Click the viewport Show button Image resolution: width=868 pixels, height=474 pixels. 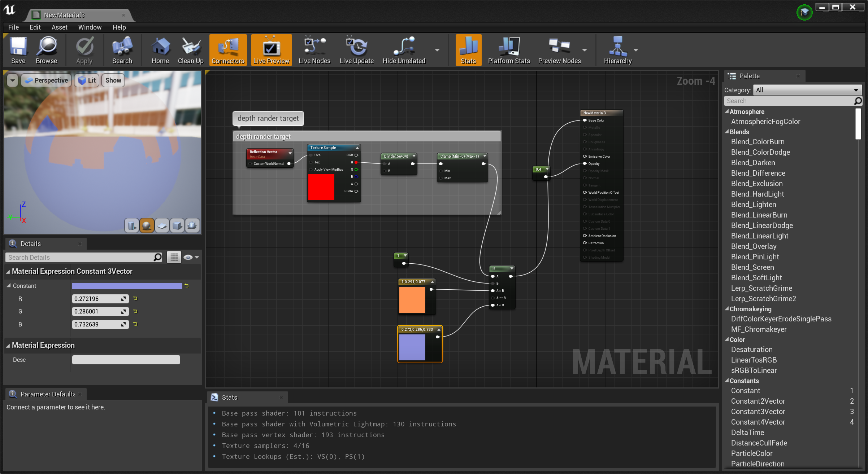tap(113, 80)
